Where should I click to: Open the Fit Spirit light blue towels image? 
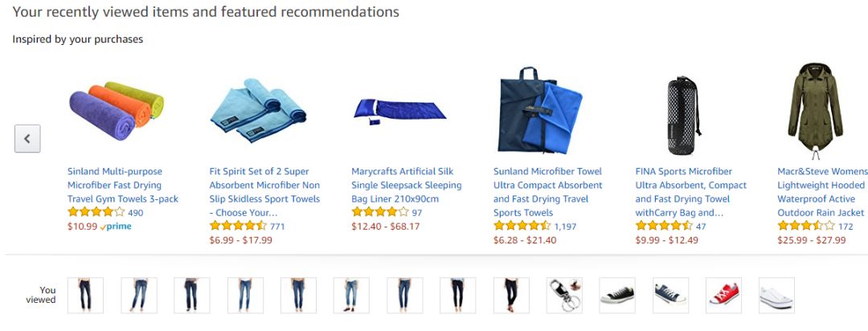click(x=258, y=110)
